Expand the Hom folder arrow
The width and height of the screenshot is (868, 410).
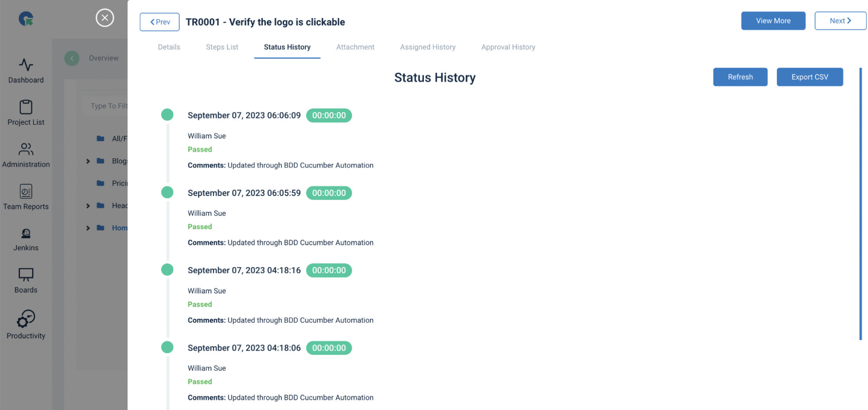tap(88, 228)
